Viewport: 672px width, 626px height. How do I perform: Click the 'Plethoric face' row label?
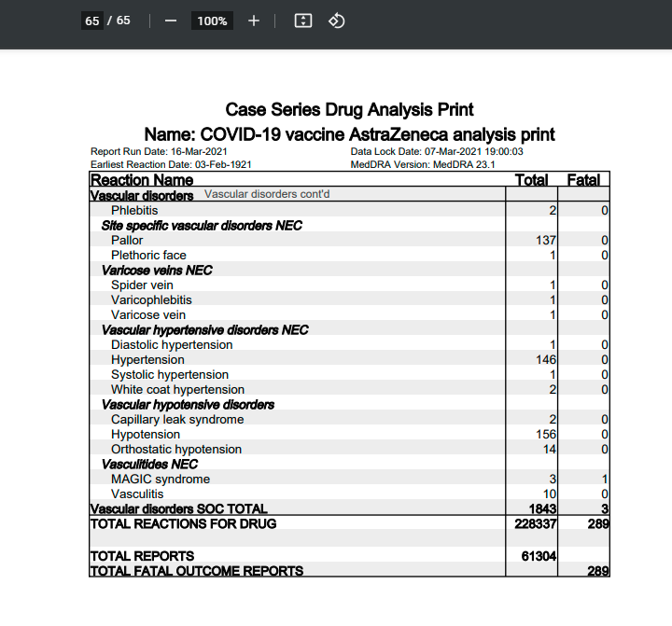coord(148,256)
